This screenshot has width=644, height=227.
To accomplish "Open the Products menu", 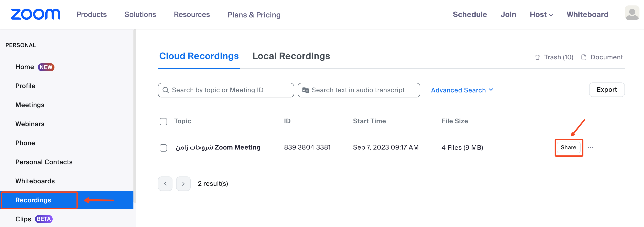I will (x=91, y=14).
